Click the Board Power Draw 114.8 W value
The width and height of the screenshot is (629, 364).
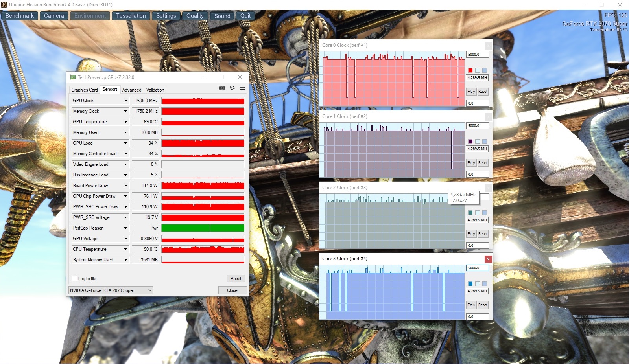[145, 186]
